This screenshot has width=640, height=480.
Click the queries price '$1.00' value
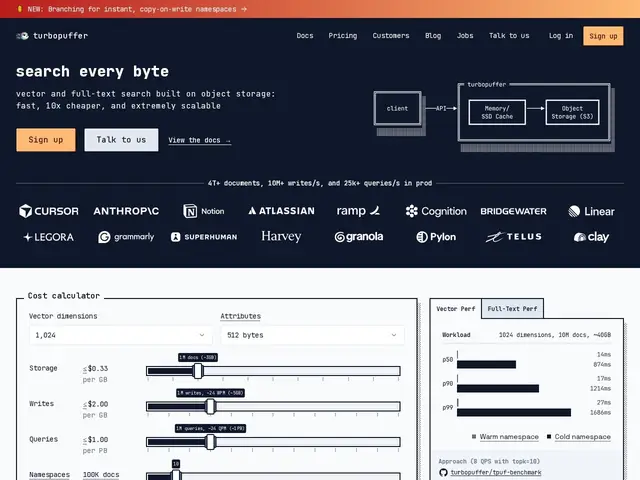point(98,440)
